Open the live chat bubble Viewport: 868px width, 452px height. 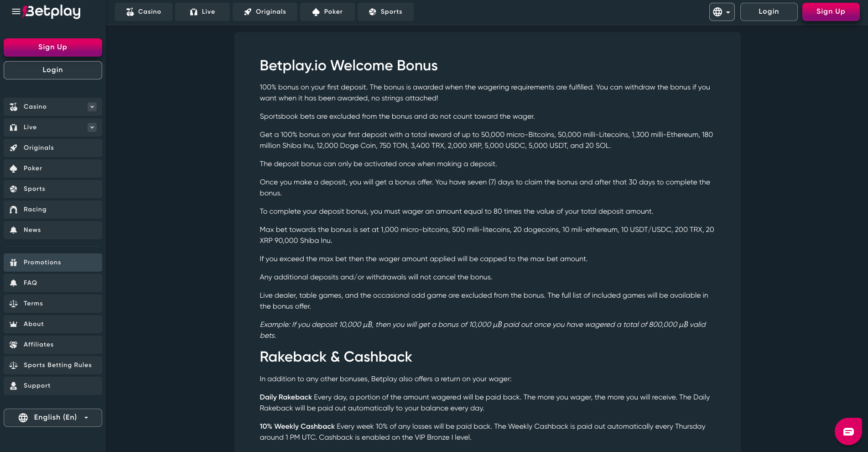[848, 431]
